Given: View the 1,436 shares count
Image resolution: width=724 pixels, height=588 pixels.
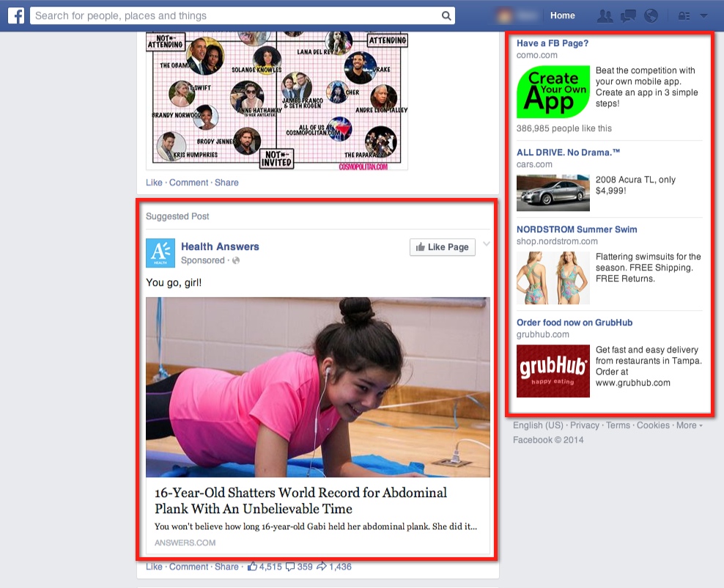Looking at the screenshot, I should point(334,567).
